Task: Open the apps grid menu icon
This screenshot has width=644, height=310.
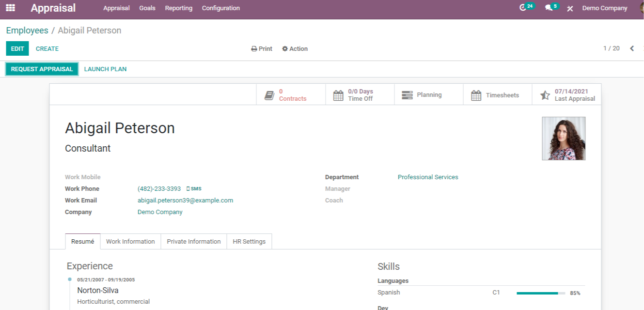Action: 10,8
